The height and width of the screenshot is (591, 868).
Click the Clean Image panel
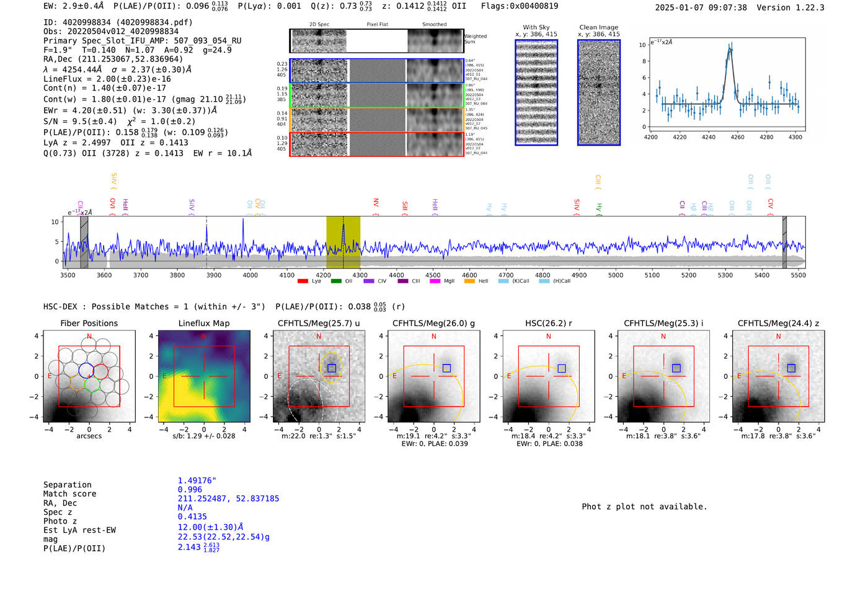pyautogui.click(x=599, y=92)
